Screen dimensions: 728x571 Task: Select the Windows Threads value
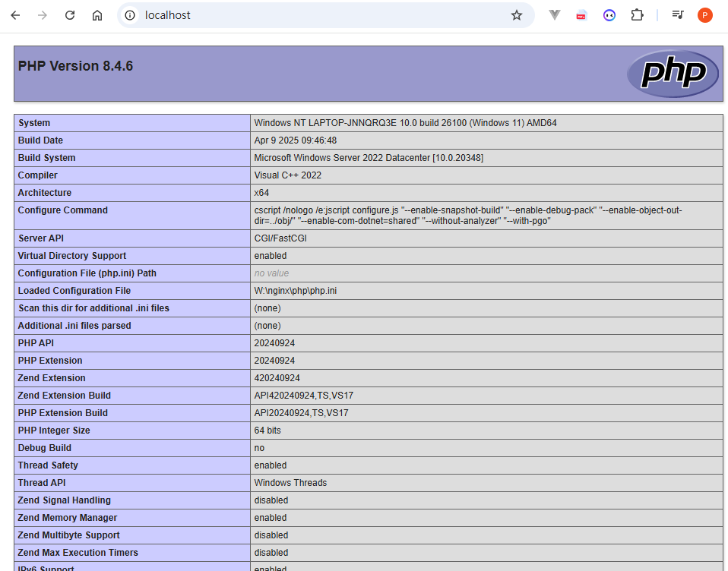(x=290, y=483)
